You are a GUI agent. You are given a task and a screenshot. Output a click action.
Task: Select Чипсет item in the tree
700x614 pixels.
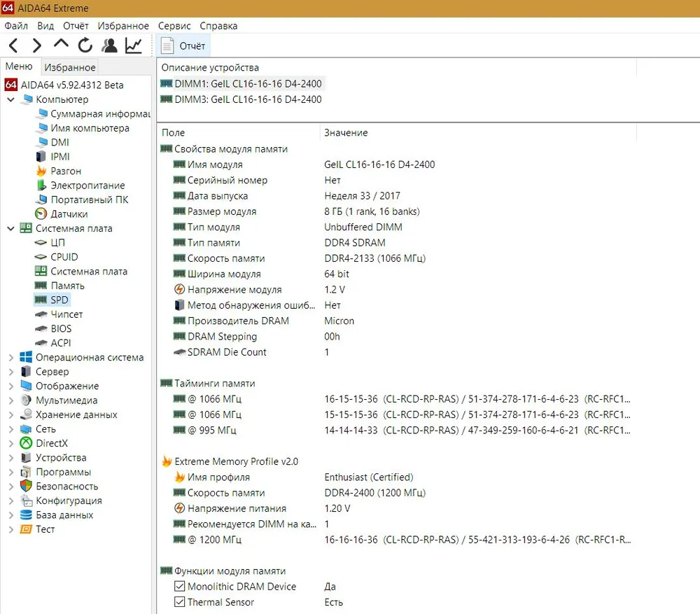coord(66,314)
